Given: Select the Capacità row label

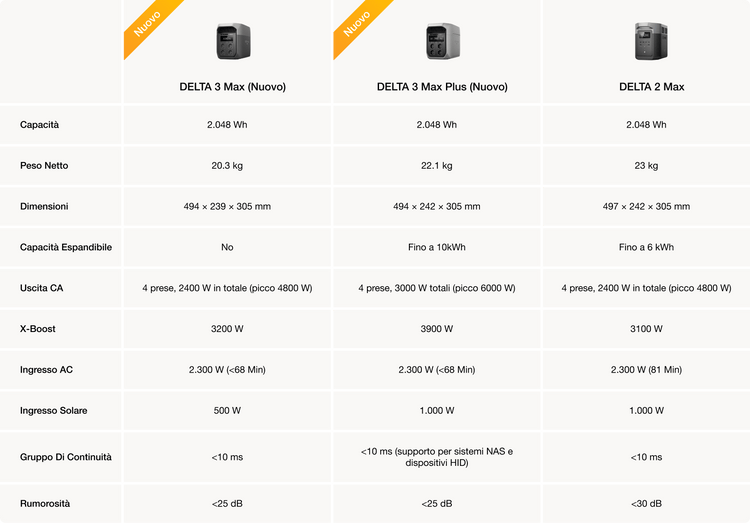Looking at the screenshot, I should pos(40,125).
